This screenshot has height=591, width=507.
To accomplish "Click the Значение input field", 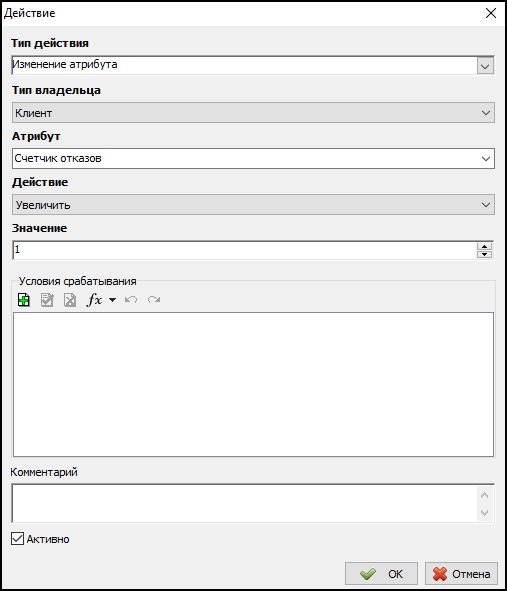I will pyautogui.click(x=244, y=250).
